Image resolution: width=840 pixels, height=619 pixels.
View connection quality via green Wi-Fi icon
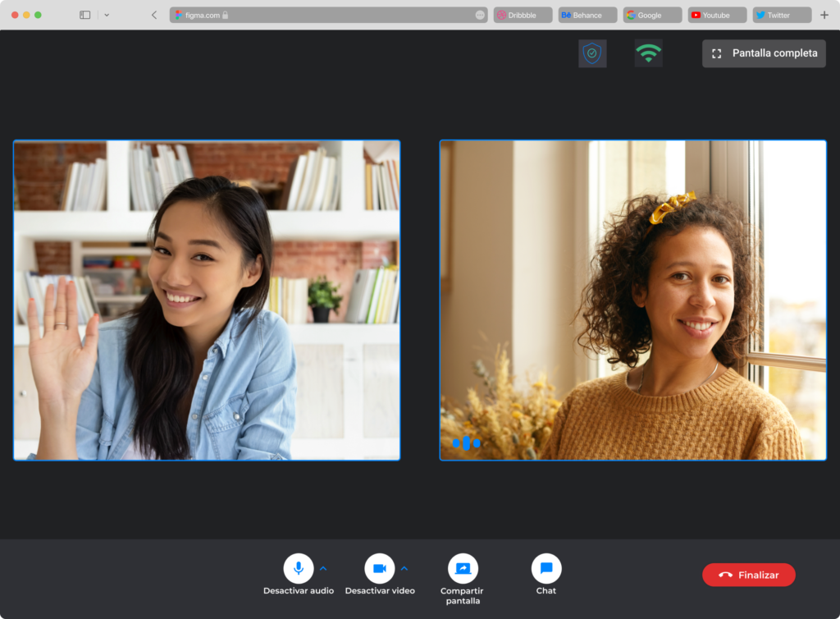pyautogui.click(x=649, y=53)
